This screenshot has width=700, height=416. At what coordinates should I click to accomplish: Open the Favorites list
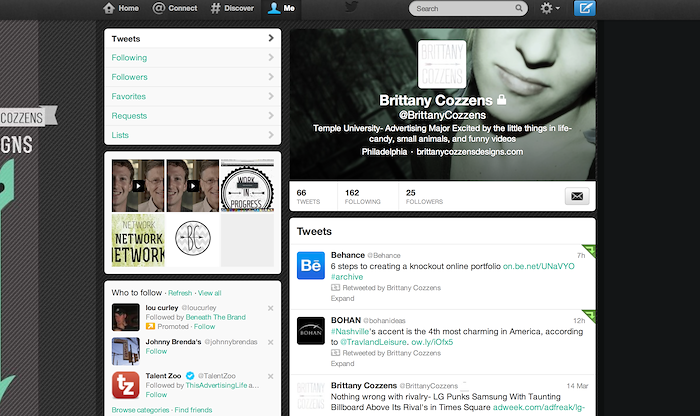[x=192, y=96]
